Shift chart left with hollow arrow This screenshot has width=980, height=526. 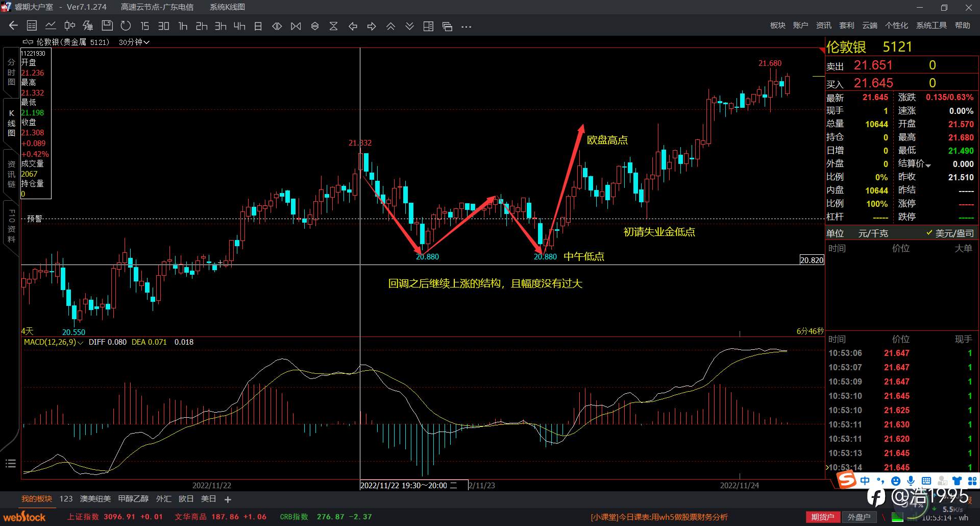353,26
